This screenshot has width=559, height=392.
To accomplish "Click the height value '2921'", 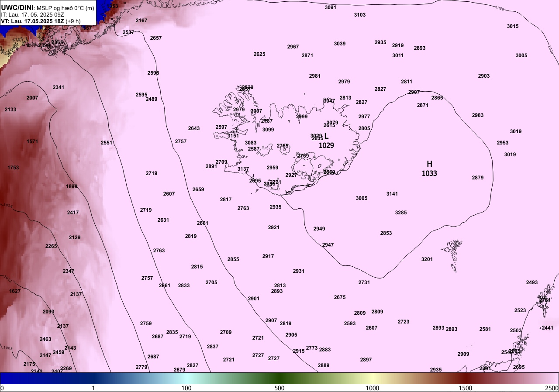I will pos(274,227).
